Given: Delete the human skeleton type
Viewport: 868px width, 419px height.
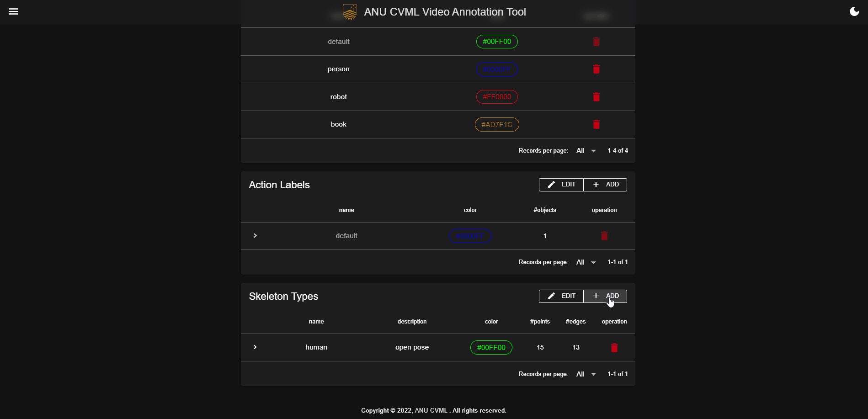Looking at the screenshot, I should click(614, 348).
